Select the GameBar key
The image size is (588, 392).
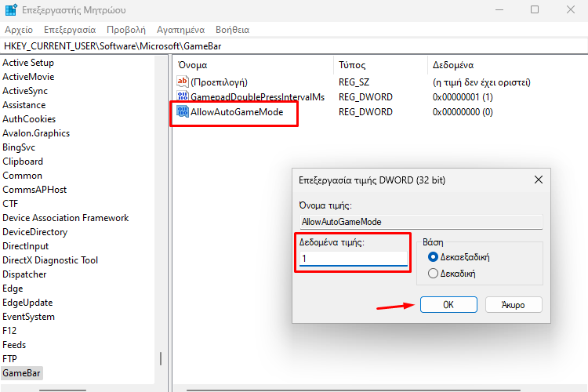[21, 373]
